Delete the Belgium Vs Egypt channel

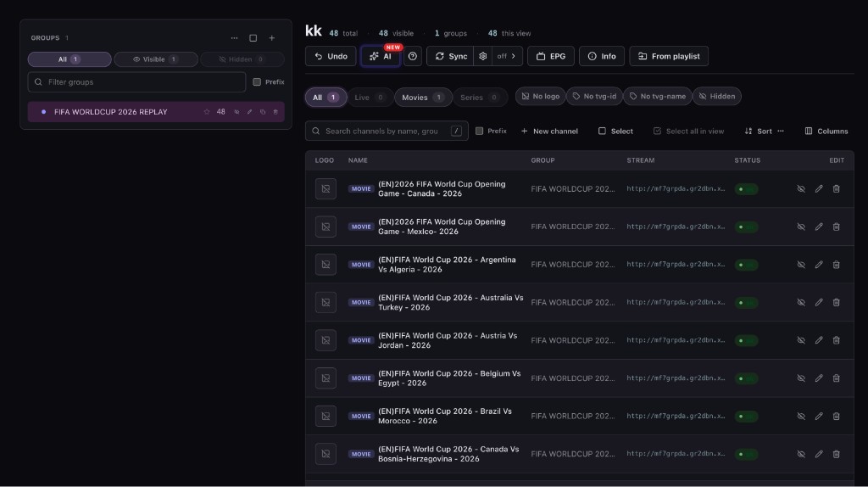(837, 378)
